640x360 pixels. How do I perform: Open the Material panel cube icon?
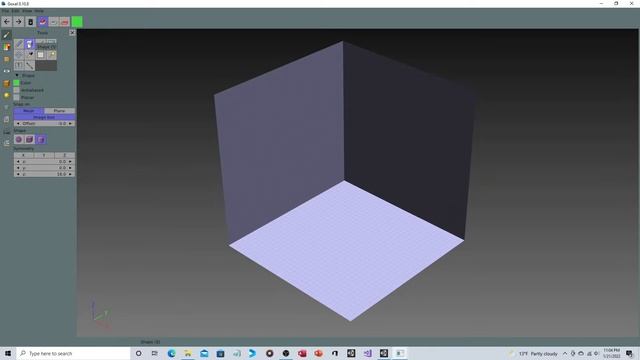coord(6,83)
